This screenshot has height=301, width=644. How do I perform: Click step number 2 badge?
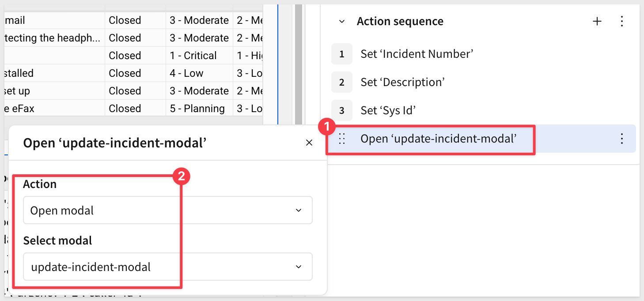[x=341, y=82]
